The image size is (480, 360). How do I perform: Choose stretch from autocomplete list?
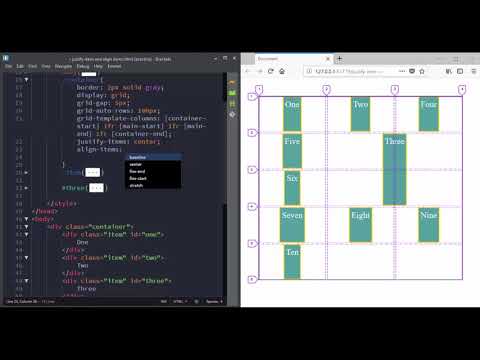coord(153,185)
